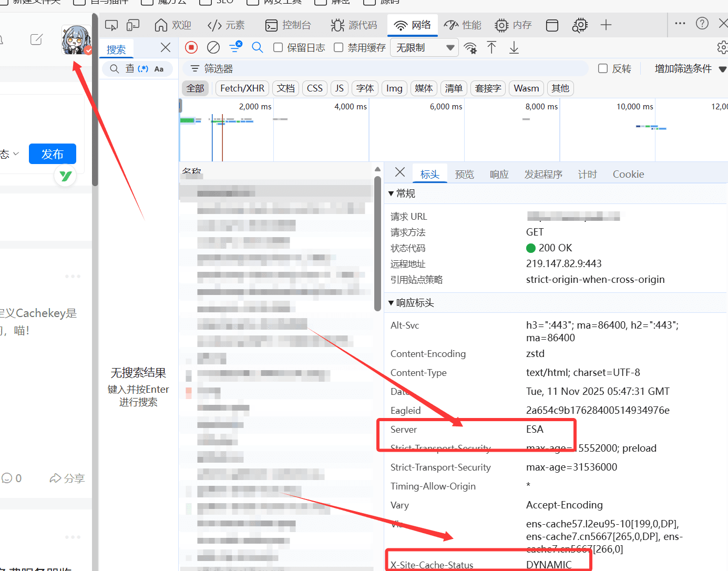The image size is (728, 571).
Task: Click the import HAR upload arrow icon
Action: 491,48
